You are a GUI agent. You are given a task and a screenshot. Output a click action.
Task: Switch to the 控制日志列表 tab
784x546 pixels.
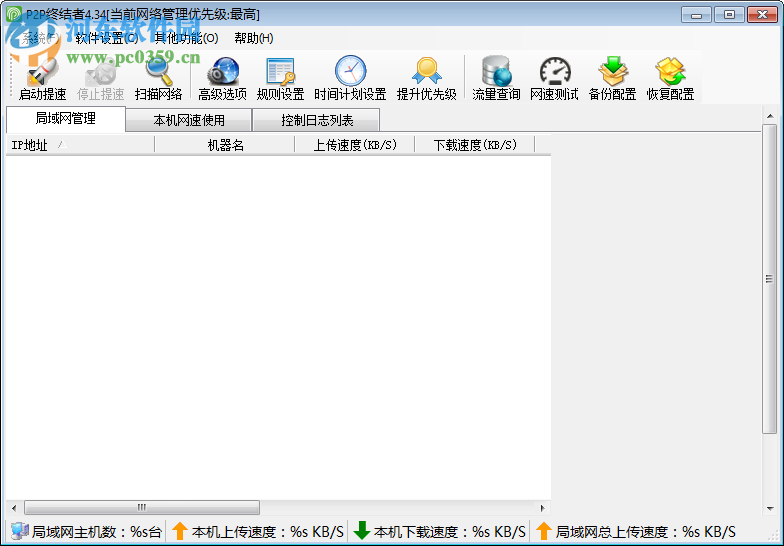(x=316, y=120)
